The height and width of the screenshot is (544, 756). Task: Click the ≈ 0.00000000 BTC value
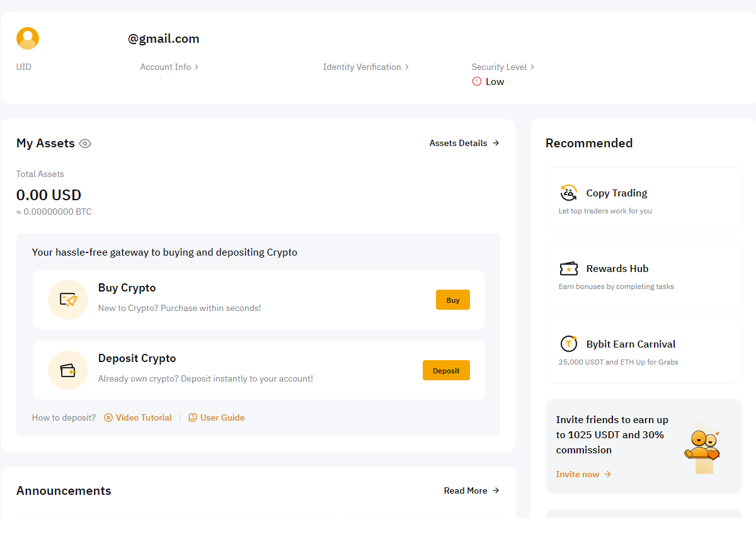pyautogui.click(x=54, y=212)
